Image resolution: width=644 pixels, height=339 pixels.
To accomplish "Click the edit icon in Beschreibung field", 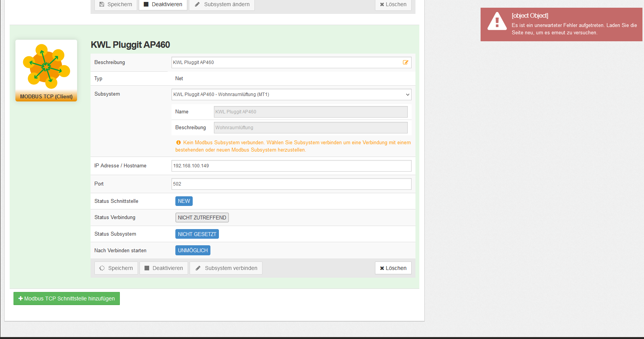I will [405, 62].
